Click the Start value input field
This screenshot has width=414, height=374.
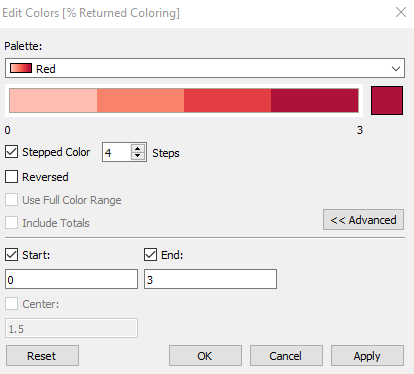(71, 279)
